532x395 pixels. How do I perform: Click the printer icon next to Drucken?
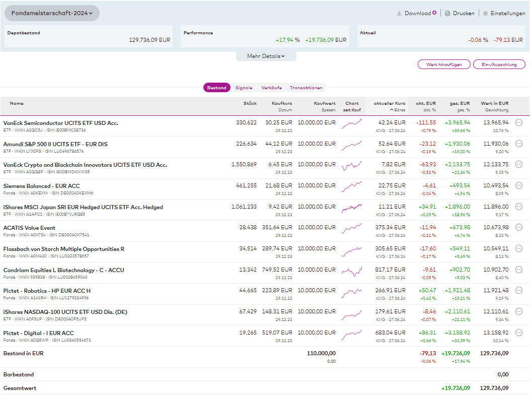(447, 14)
